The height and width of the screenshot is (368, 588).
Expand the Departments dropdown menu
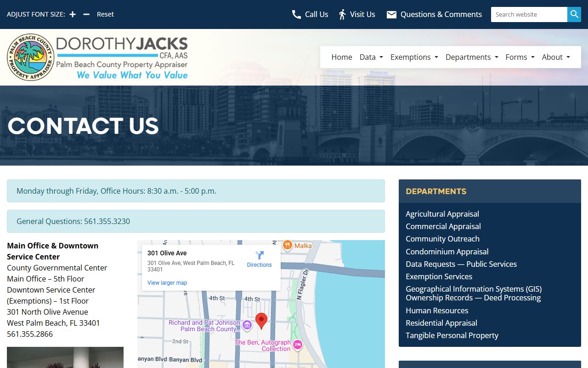tap(472, 57)
